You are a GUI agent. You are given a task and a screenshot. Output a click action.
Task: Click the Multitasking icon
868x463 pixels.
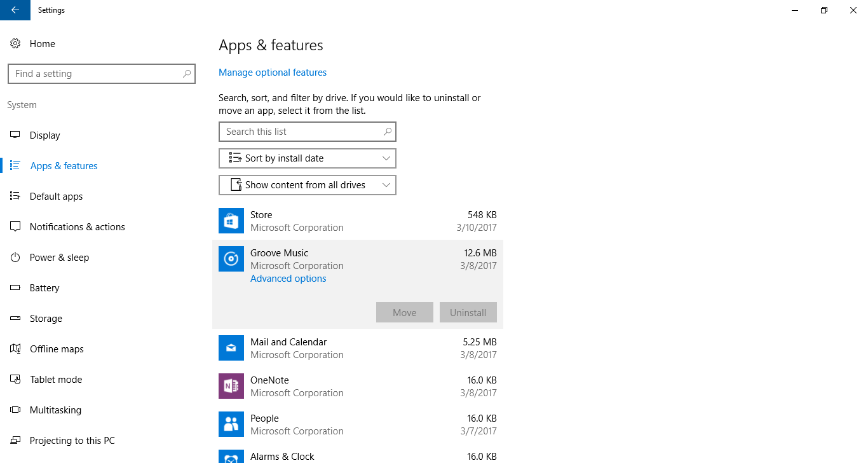[x=15, y=410]
